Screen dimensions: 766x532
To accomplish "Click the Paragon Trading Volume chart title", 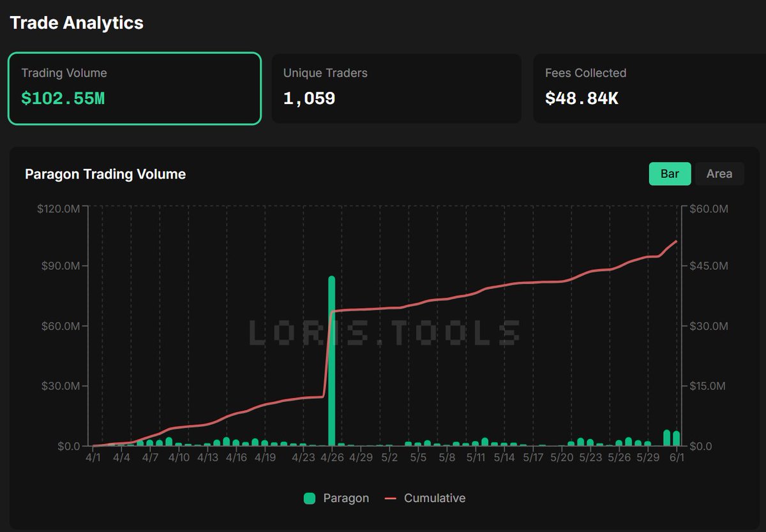I will point(105,174).
